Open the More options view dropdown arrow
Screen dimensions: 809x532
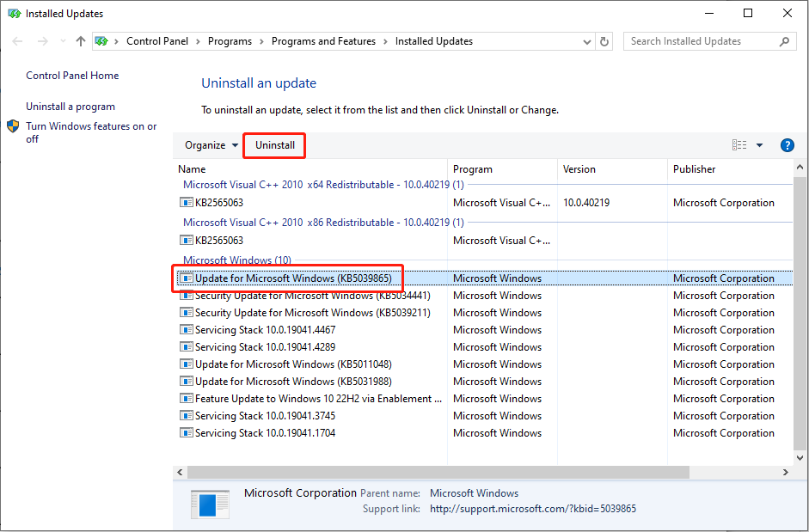759,145
